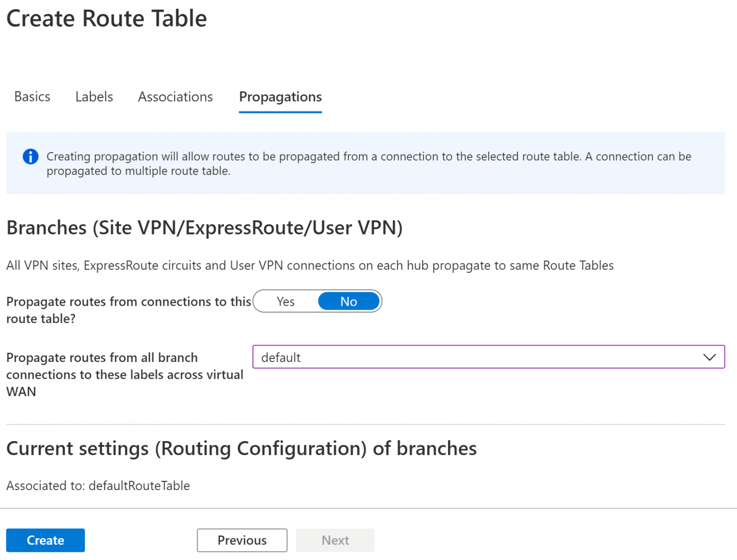
Task: Click the Next button
Action: point(335,540)
